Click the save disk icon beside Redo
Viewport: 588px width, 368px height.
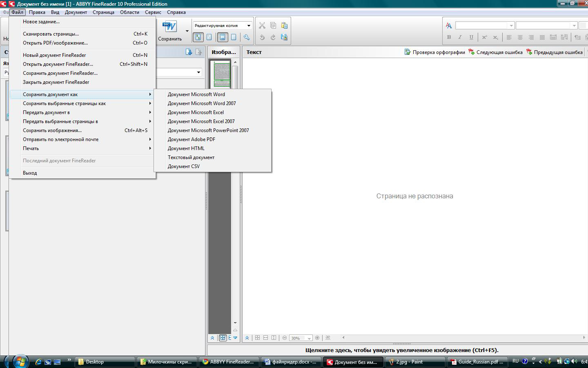284,37
